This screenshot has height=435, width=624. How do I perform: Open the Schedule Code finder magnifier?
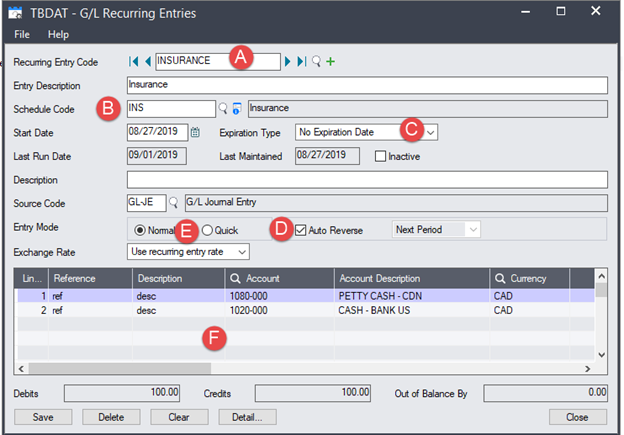tap(223, 108)
